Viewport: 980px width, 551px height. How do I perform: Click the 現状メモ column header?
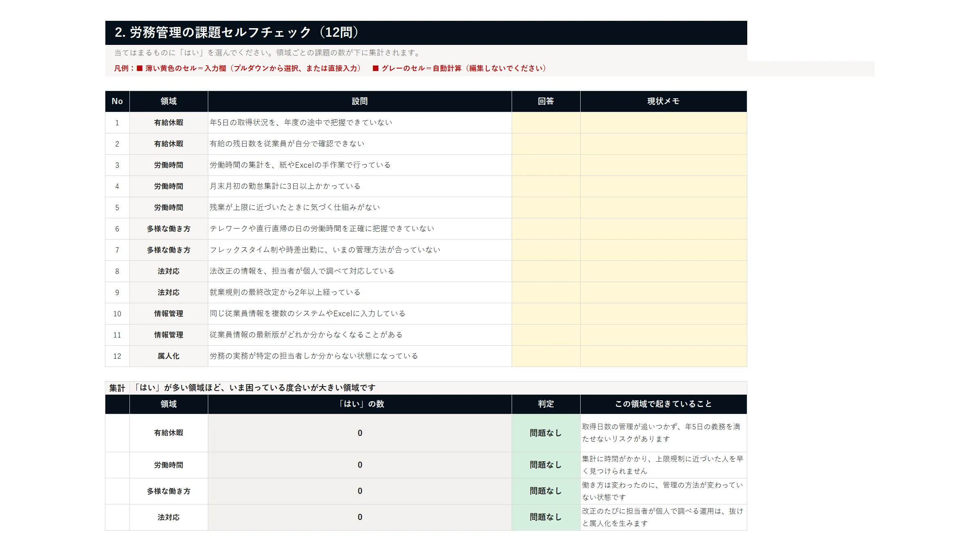664,101
